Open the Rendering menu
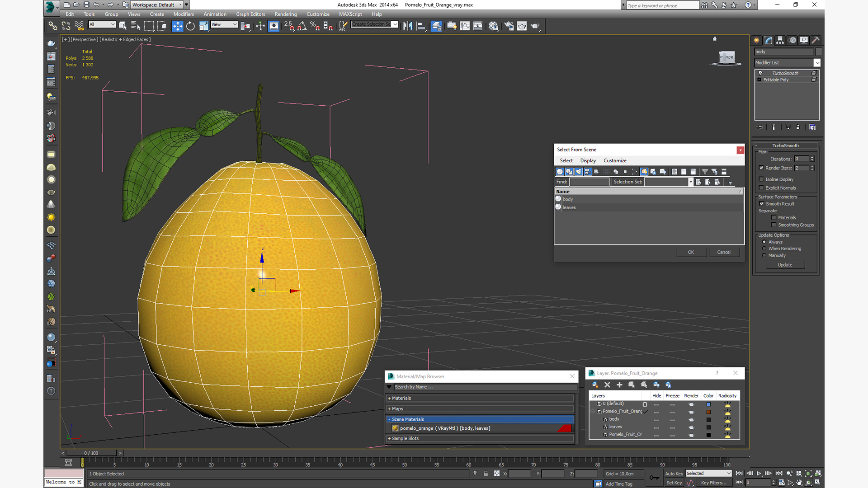 (x=286, y=14)
